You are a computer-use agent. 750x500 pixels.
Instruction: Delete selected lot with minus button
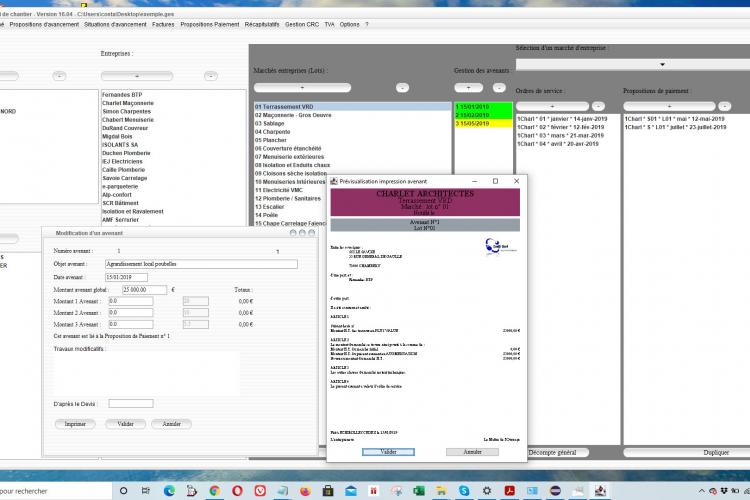coord(402,88)
